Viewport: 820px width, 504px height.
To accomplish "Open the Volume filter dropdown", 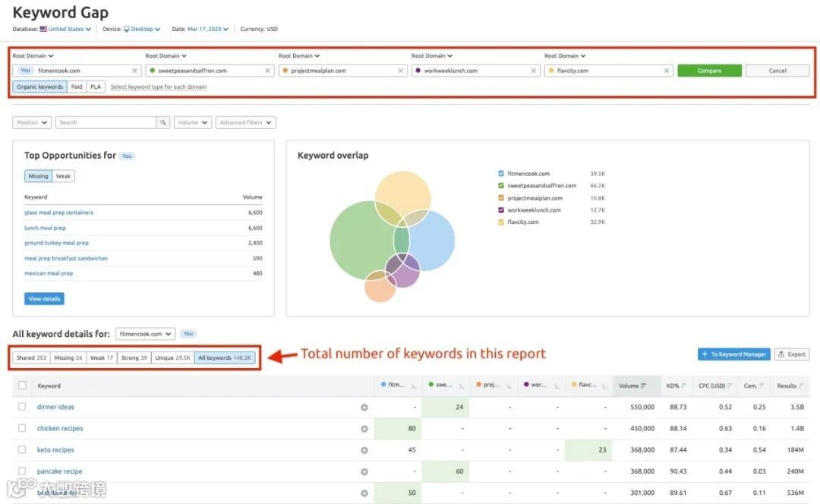I will click(x=193, y=122).
